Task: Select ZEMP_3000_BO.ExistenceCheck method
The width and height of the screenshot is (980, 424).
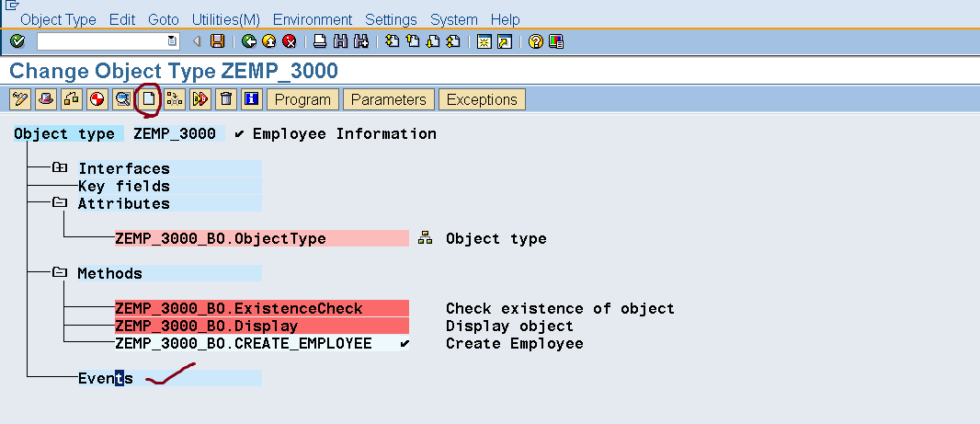Action: tap(262, 308)
